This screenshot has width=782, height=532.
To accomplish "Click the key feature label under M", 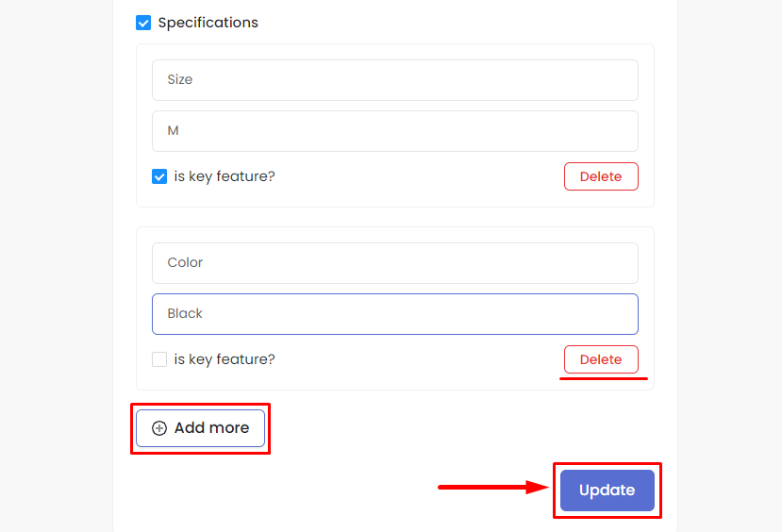I will (225, 176).
